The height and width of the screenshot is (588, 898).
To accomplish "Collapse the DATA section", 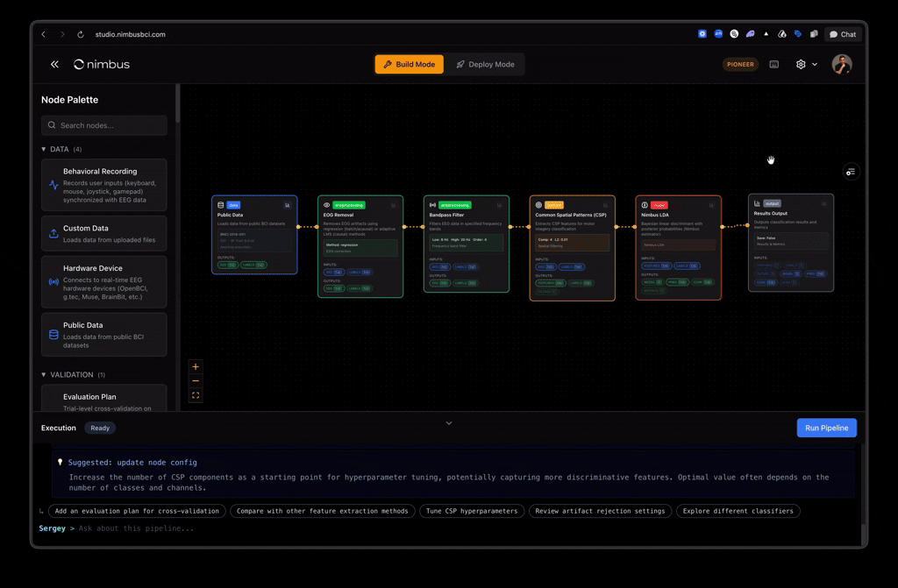I will pos(44,149).
